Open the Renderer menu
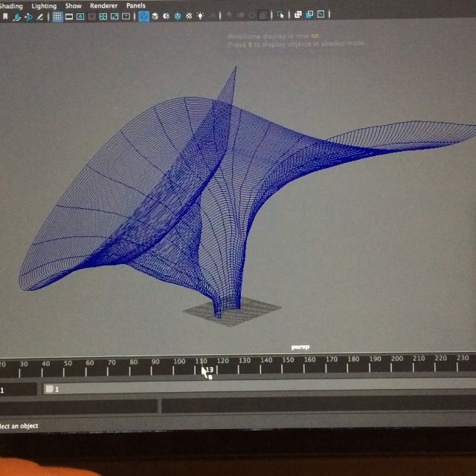The height and width of the screenshot is (476, 476). (x=103, y=5)
